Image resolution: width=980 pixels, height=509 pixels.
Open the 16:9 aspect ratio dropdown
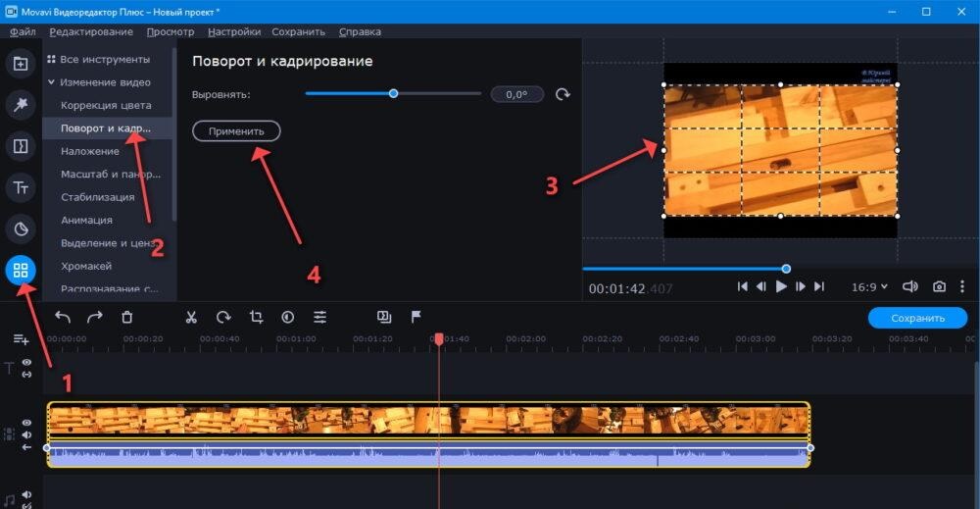point(868,286)
